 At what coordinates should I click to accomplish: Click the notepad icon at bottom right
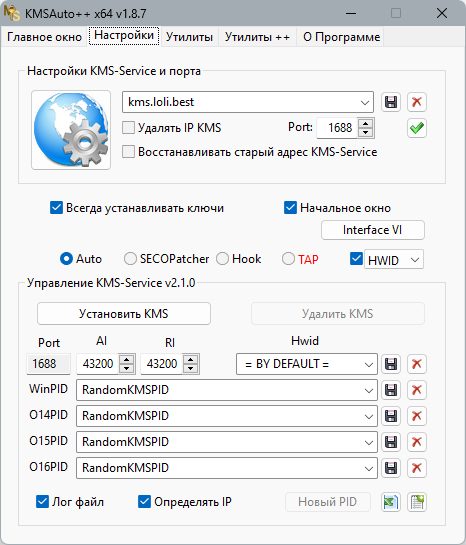pos(417,502)
